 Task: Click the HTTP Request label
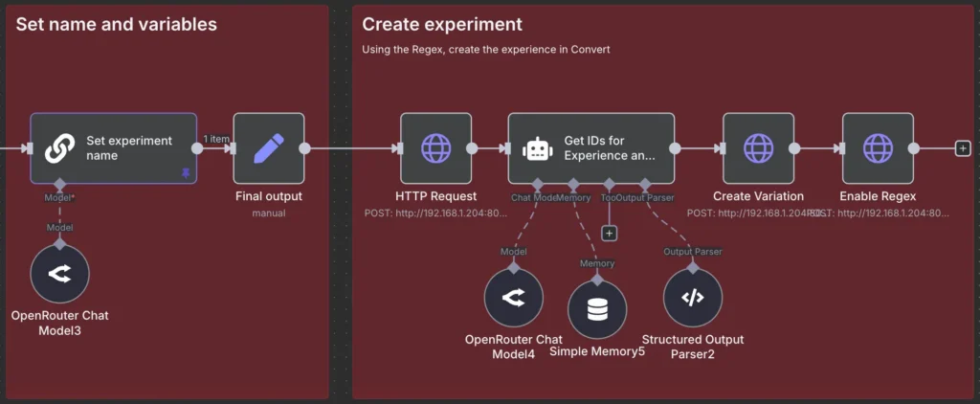coord(436,196)
